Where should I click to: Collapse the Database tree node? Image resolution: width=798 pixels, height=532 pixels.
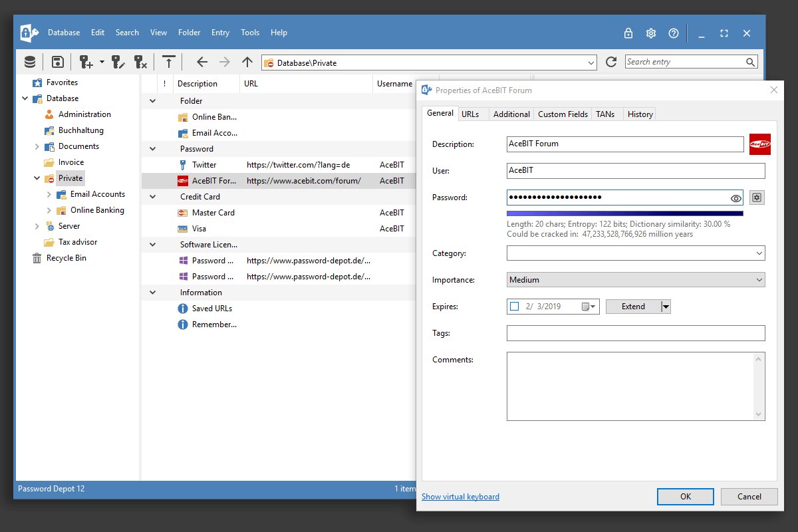coord(25,98)
